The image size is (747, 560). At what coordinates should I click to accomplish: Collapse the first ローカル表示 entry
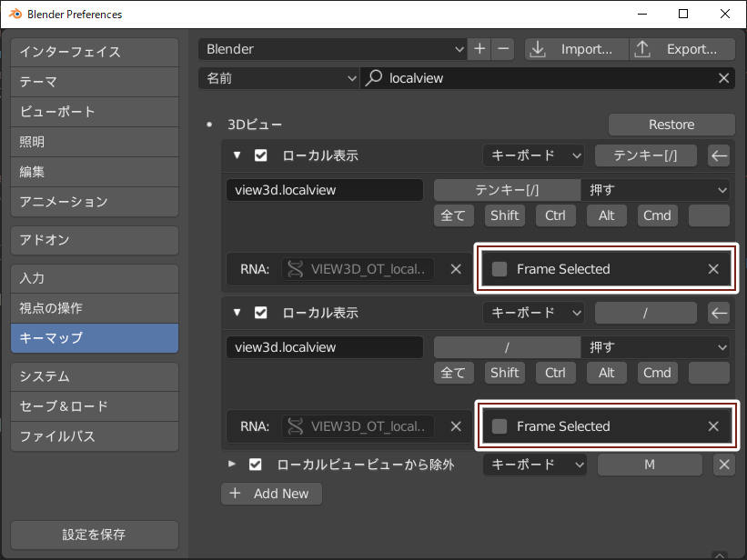[237, 155]
